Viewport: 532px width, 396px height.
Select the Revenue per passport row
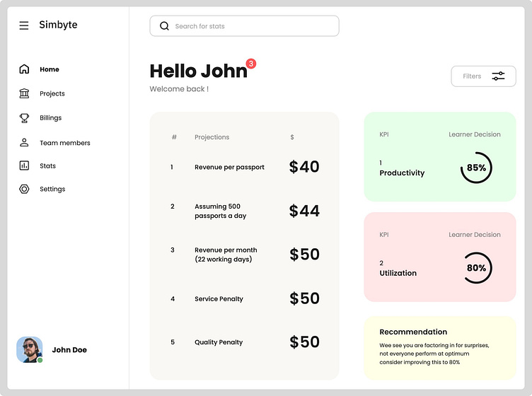(245, 167)
